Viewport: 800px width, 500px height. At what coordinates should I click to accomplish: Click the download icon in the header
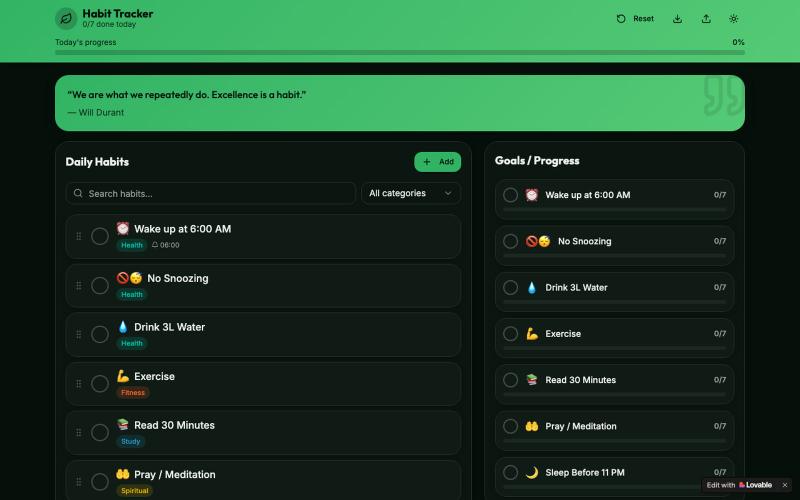coord(678,19)
